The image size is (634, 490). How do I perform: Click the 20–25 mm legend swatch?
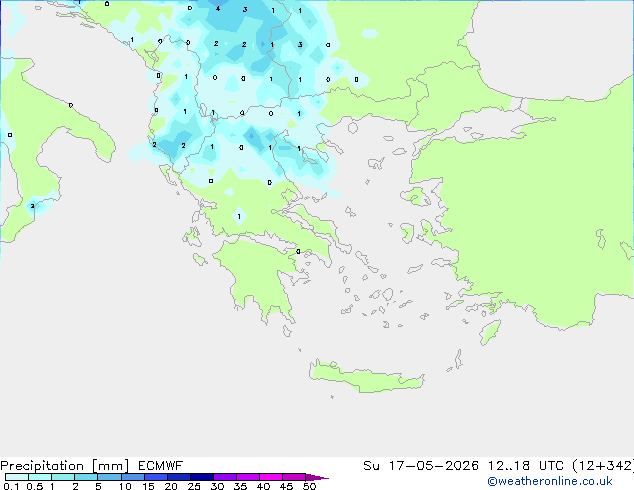click(x=179, y=477)
